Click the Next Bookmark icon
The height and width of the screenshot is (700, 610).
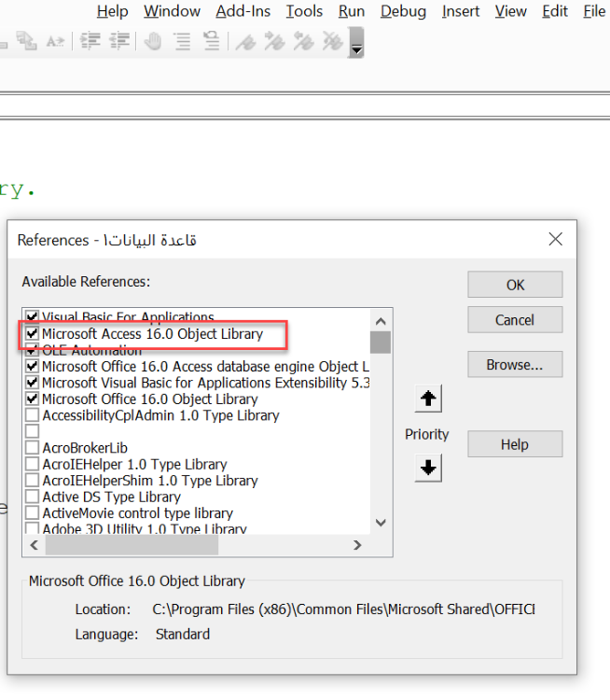[x=274, y=41]
